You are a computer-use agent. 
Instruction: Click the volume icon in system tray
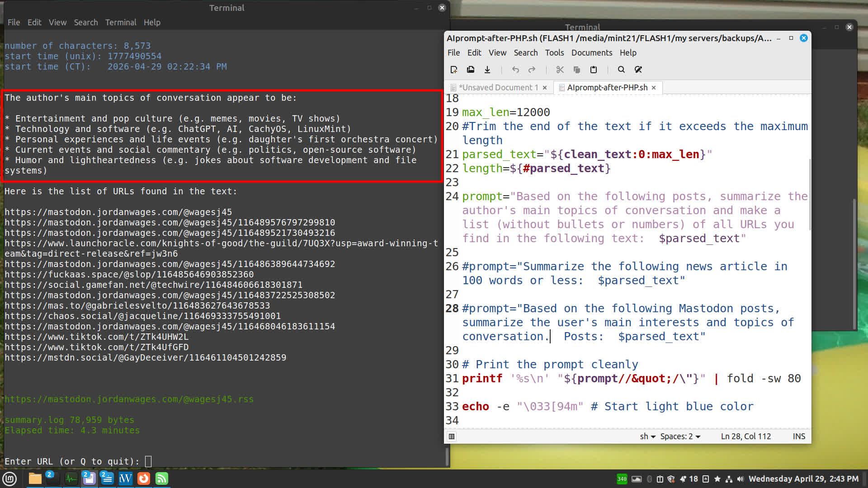[x=740, y=479]
